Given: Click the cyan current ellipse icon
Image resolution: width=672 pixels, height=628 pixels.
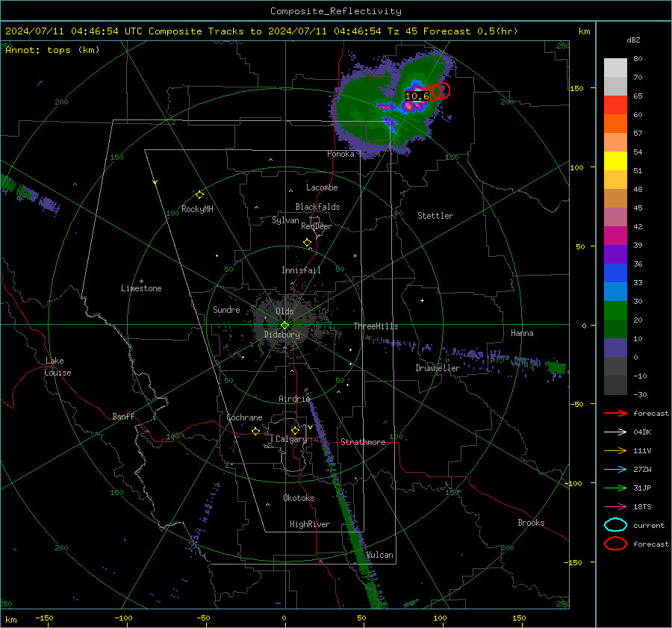Looking at the screenshot, I should pos(615,525).
